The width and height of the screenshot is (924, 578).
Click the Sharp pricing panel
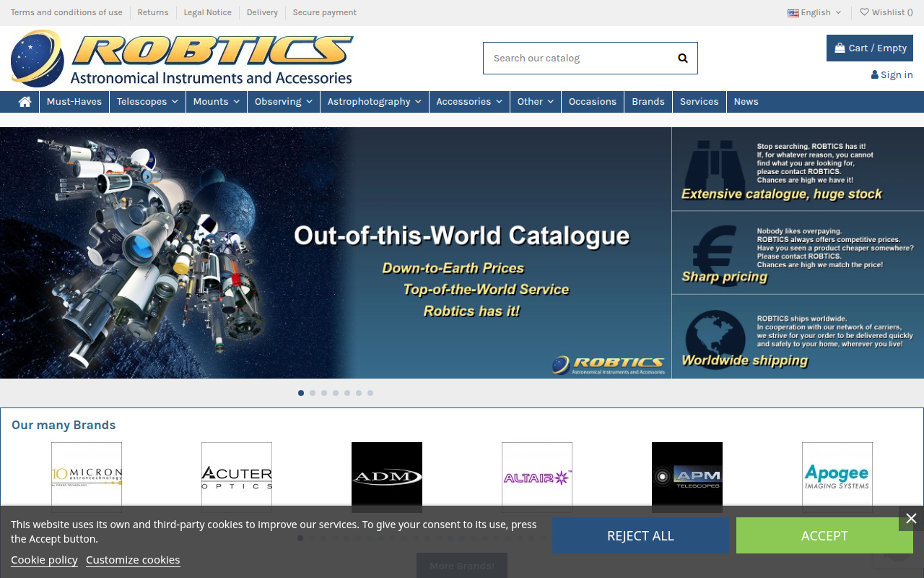798,253
